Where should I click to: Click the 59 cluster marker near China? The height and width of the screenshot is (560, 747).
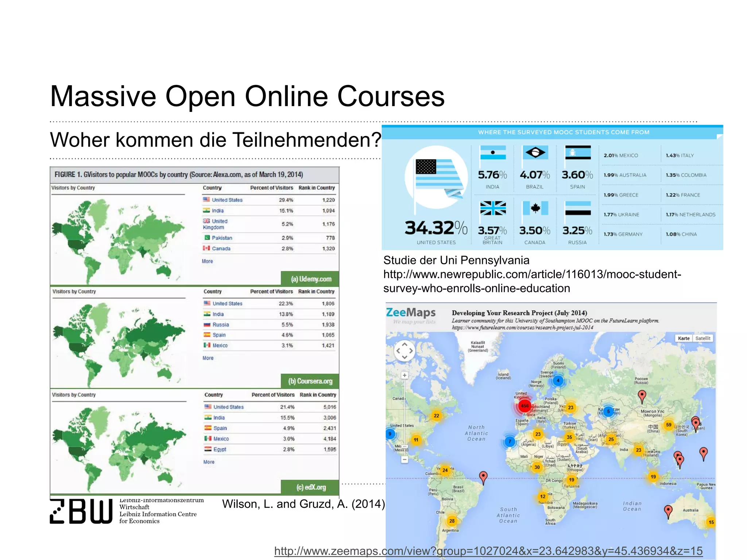coord(669,425)
